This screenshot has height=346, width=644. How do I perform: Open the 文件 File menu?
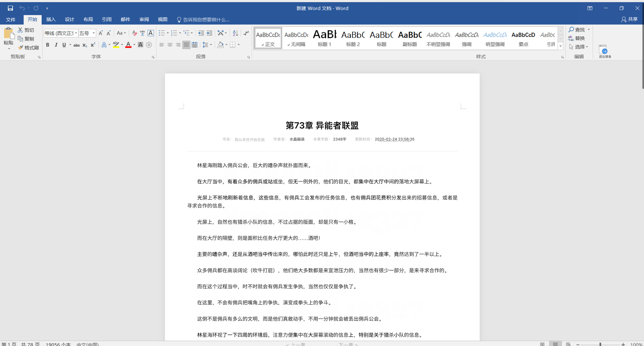(x=11, y=19)
